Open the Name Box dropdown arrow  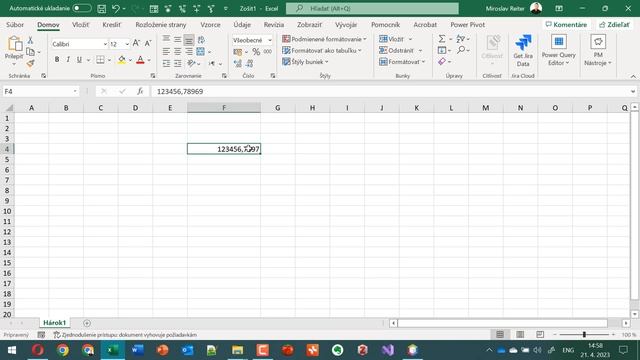(x=75, y=91)
